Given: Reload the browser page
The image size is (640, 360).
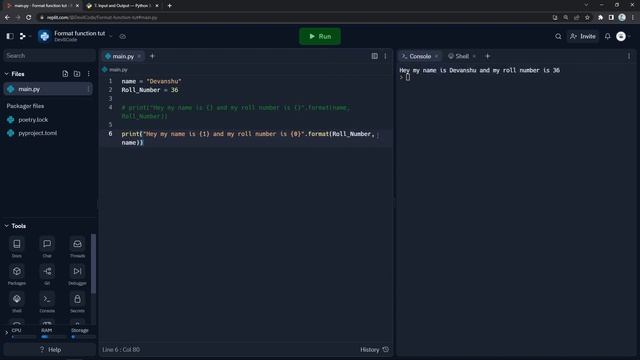Looking at the screenshot, I should (x=29, y=18).
